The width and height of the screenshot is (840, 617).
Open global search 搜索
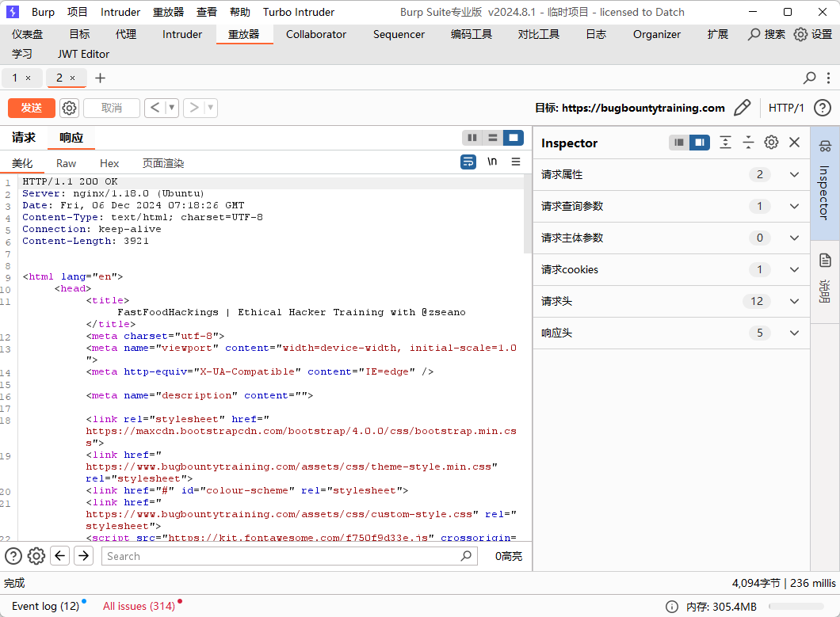[766, 34]
